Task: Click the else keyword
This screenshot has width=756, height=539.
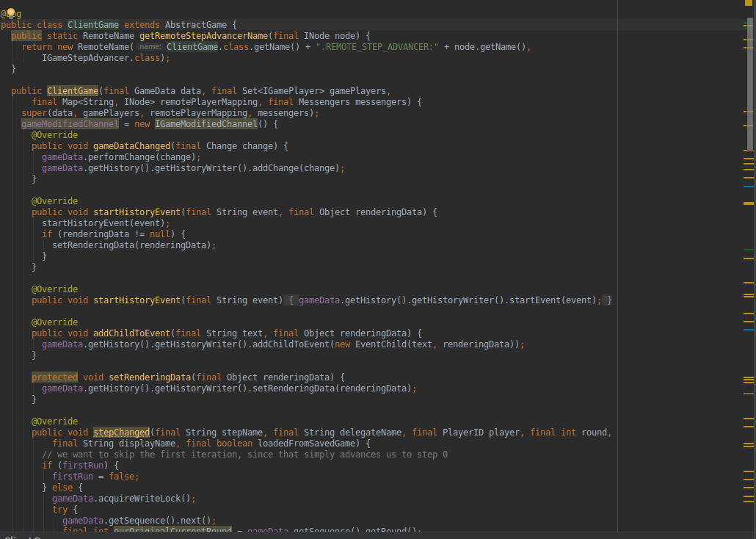Action: coord(62,488)
